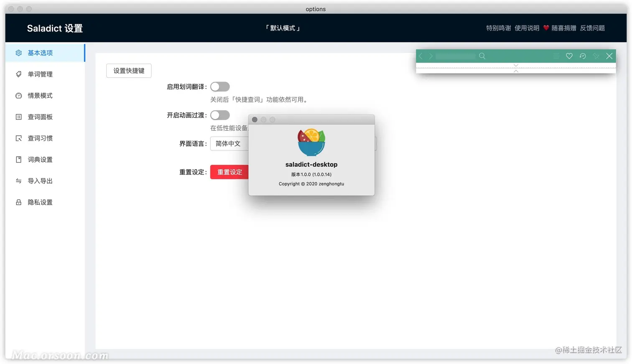Click the 设置快捷键 button

click(x=129, y=71)
